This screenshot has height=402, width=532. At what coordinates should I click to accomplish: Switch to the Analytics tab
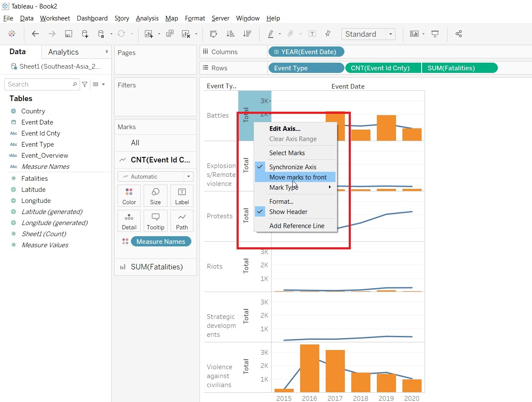coord(64,52)
